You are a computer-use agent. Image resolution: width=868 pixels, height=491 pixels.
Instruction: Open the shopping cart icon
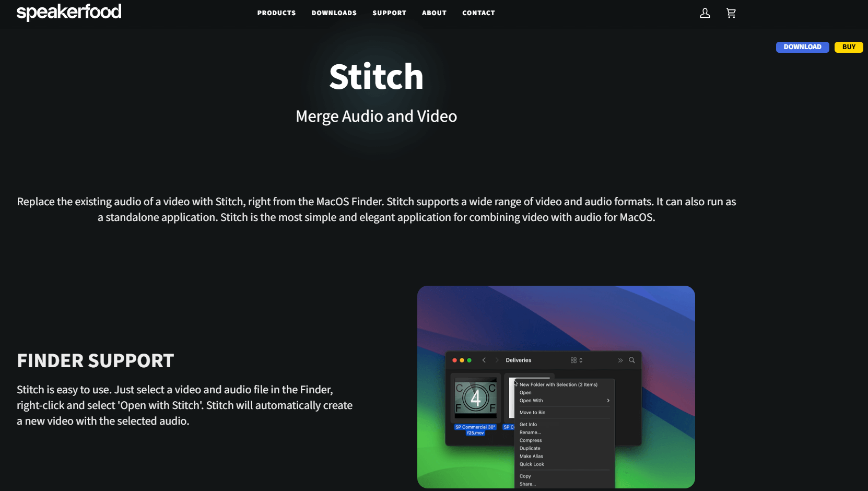(731, 13)
